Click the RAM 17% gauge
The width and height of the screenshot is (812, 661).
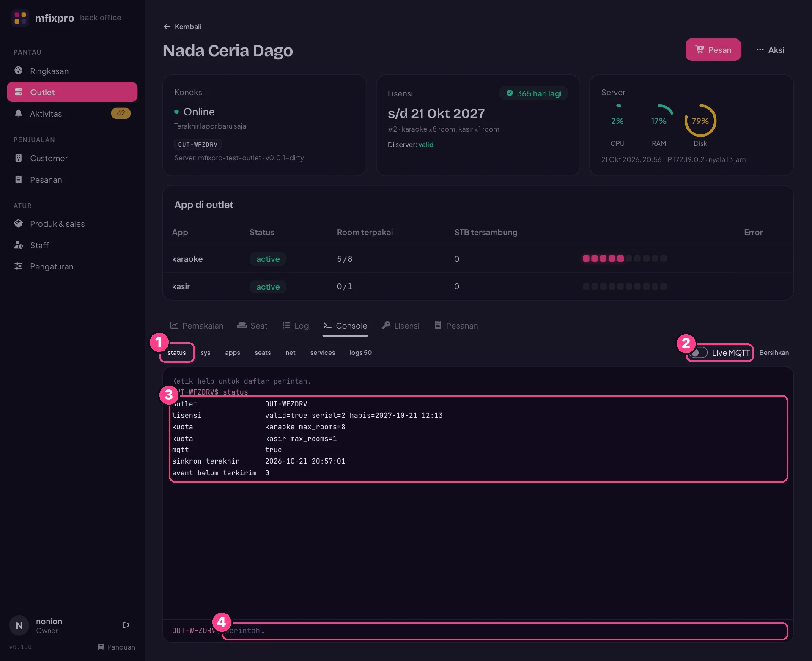659,121
